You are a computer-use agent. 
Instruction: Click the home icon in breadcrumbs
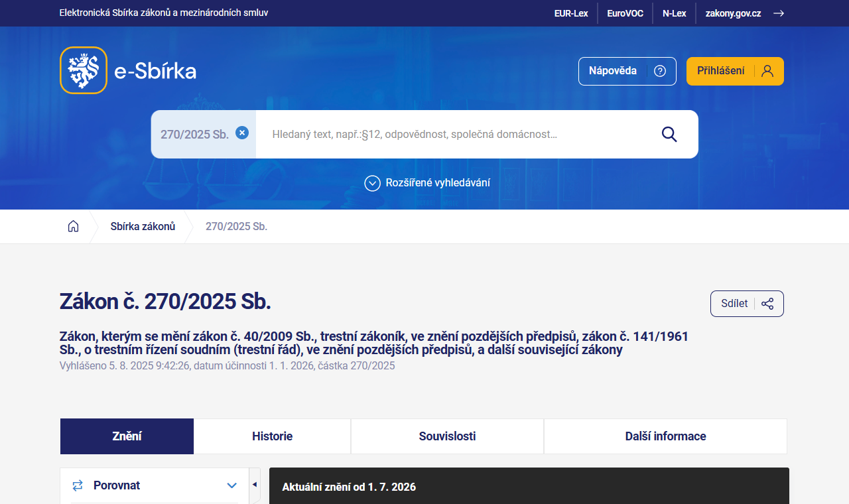click(74, 226)
